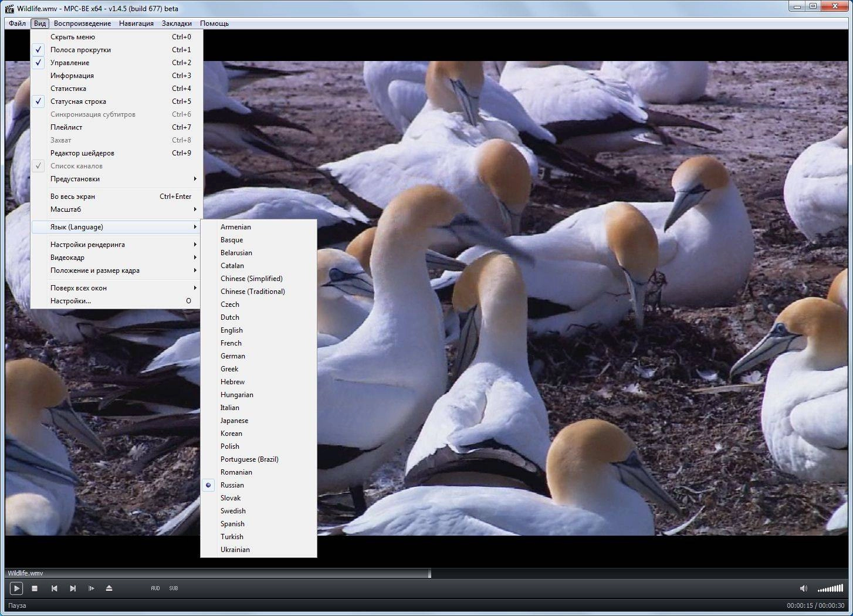The height and width of the screenshot is (616, 853).
Task: Switch language to Chinese (Traditional)
Action: point(258,292)
